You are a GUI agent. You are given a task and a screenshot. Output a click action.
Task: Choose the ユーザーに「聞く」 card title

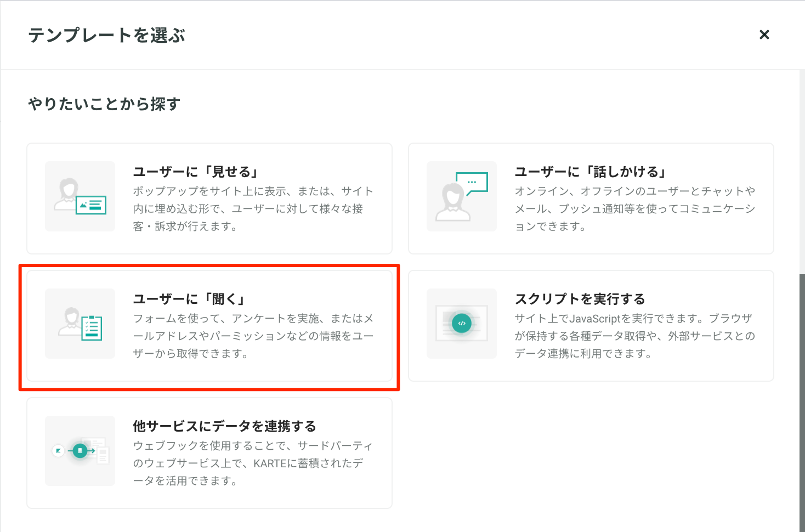tap(189, 299)
